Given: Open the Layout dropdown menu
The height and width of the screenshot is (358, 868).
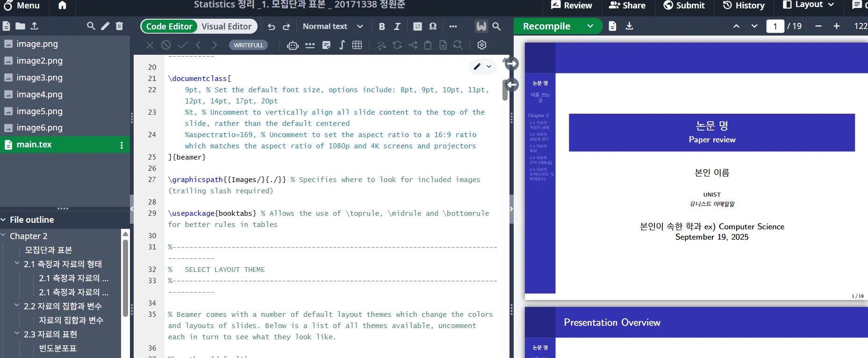Looking at the screenshot, I should (809, 5).
